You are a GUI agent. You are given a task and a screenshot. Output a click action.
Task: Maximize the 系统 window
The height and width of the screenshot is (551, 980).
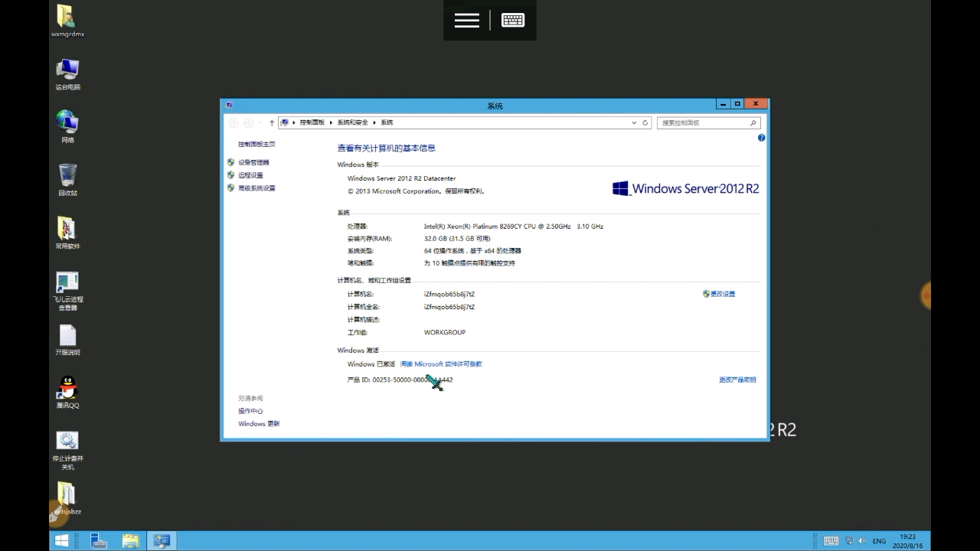tap(737, 104)
